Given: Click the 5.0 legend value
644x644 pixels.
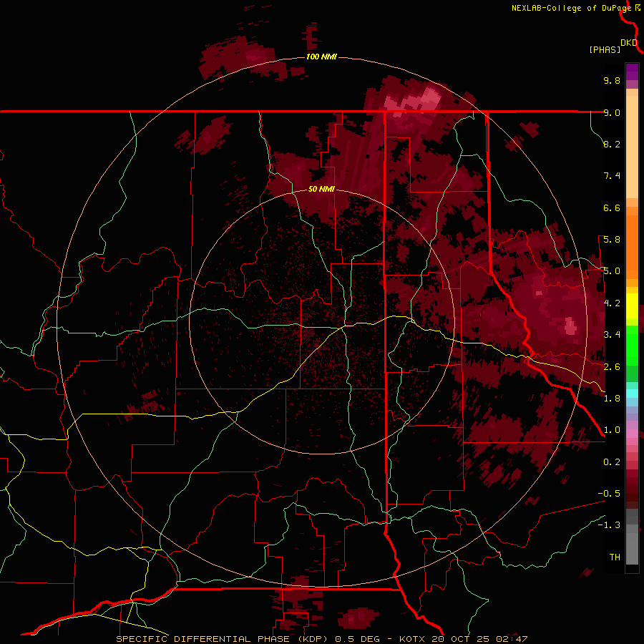Looking at the screenshot, I should click(x=612, y=271).
